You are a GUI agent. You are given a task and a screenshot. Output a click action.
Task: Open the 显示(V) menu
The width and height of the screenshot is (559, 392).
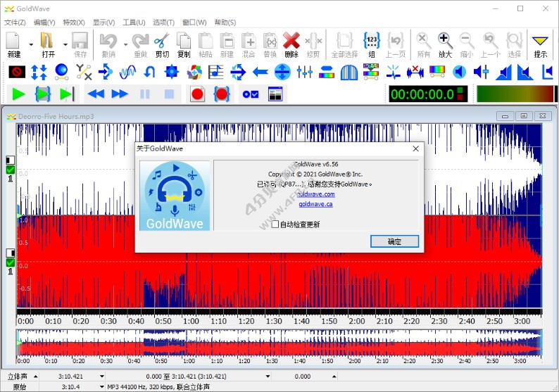pyautogui.click(x=103, y=23)
